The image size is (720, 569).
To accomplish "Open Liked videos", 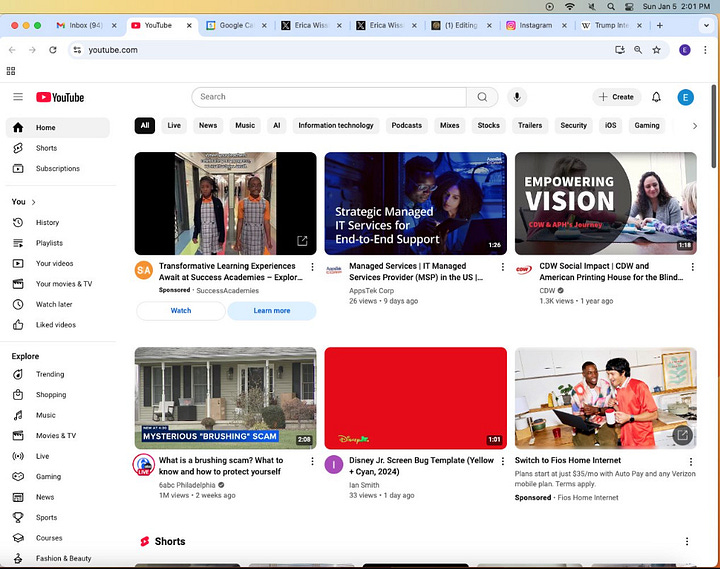I will (x=57, y=325).
